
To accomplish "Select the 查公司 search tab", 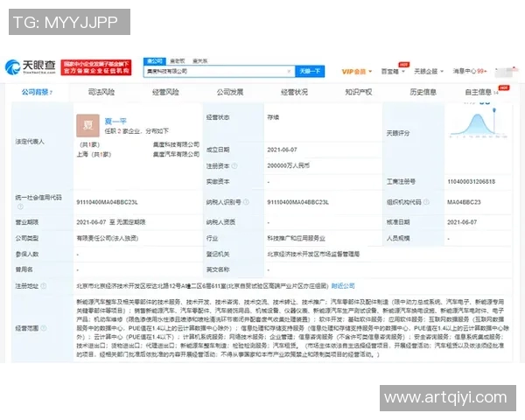I will coord(154,61).
